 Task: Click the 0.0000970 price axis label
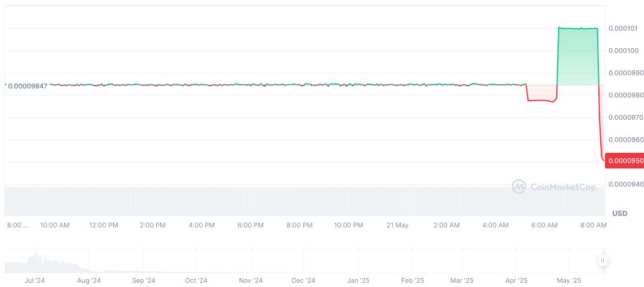[626, 117]
